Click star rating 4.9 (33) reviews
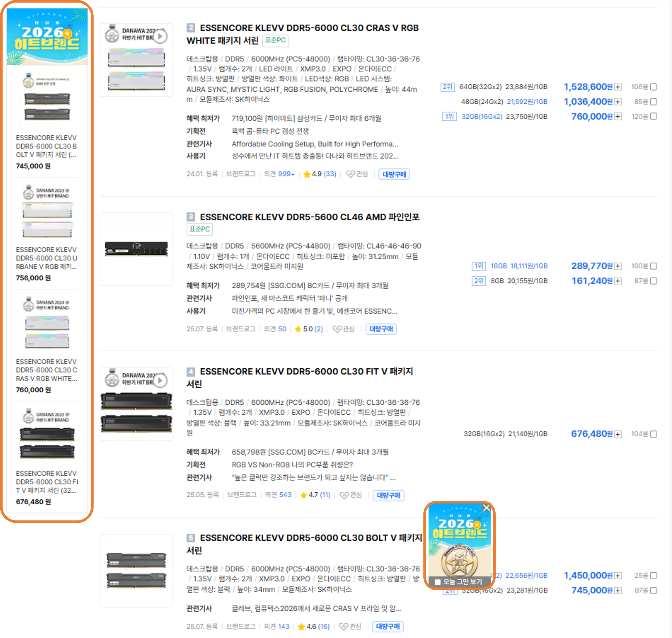This screenshot has width=672, height=638. [320, 174]
